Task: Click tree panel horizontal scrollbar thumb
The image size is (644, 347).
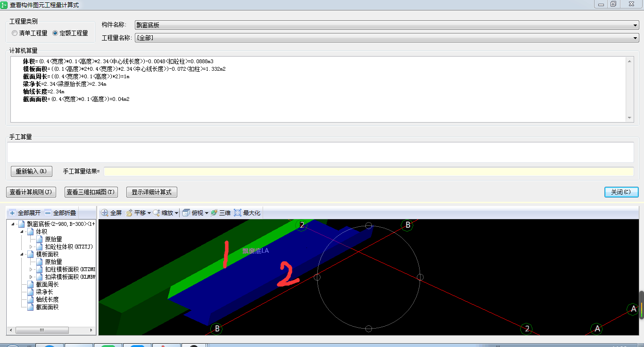Action: coord(42,330)
